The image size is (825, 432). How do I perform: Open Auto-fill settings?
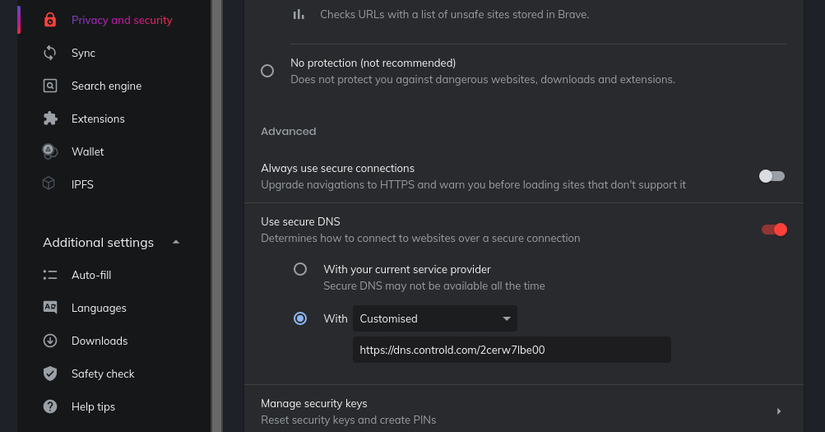91,275
